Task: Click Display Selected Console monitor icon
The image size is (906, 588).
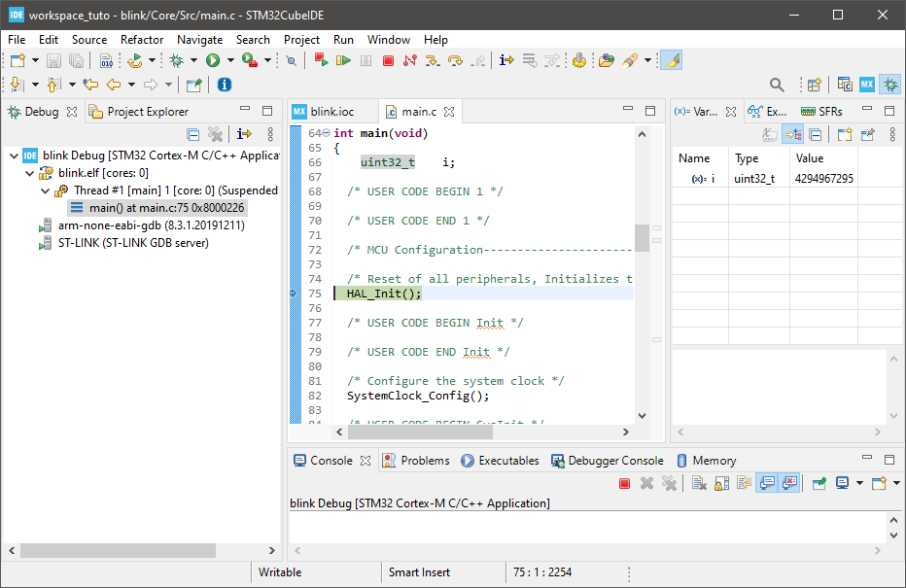Action: coord(843,483)
